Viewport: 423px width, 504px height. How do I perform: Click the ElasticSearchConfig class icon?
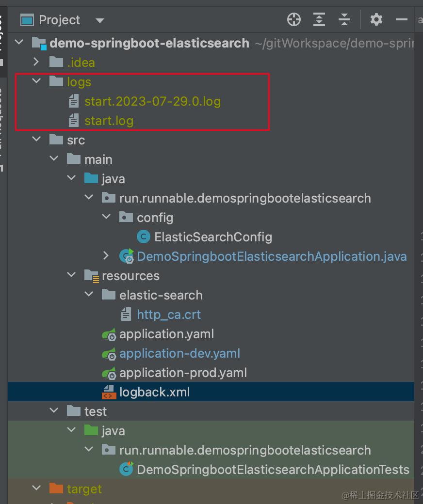tap(144, 237)
